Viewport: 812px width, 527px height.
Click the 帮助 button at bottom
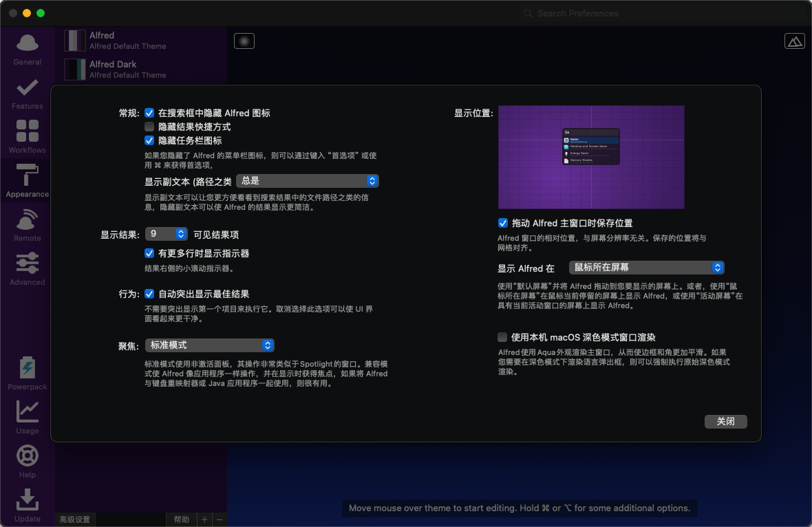[x=181, y=519]
